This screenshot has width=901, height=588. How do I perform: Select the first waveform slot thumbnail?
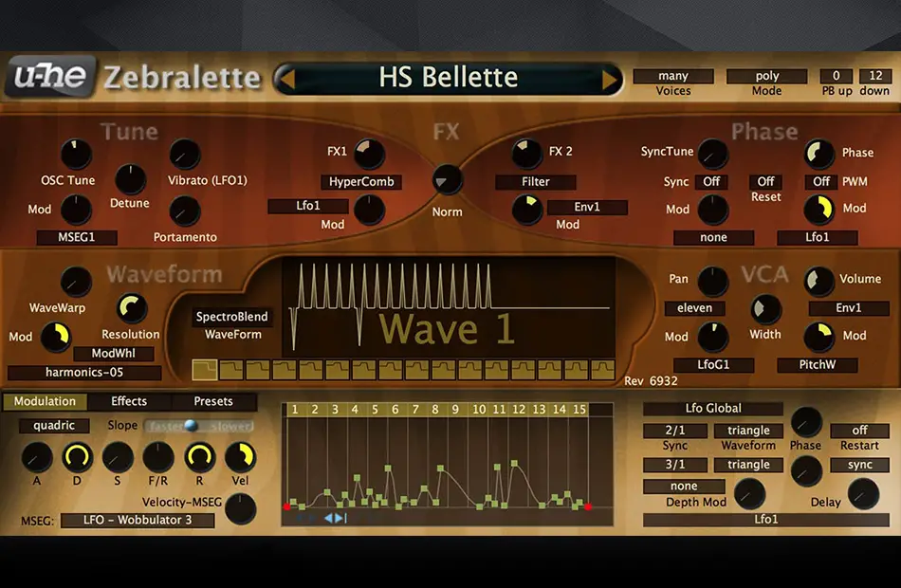point(204,370)
